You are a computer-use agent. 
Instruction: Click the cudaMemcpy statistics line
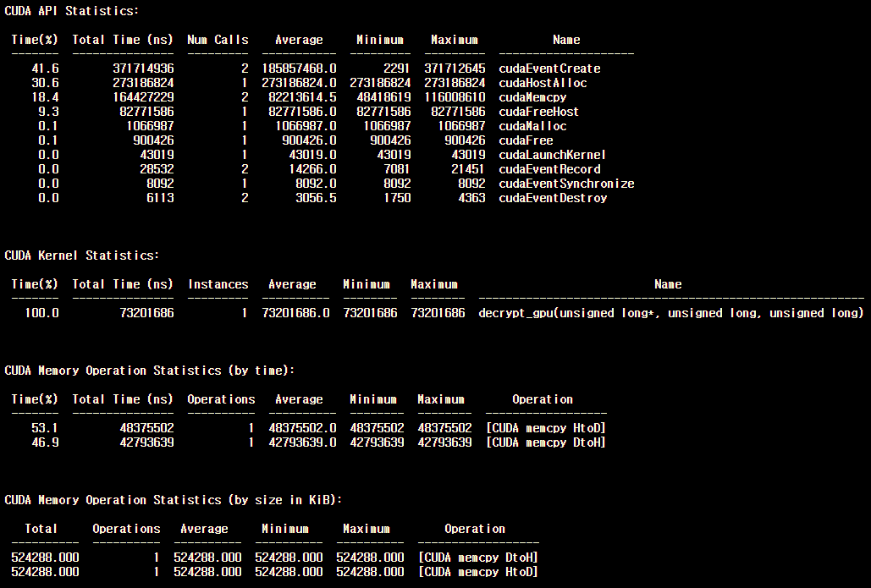tap(532, 97)
